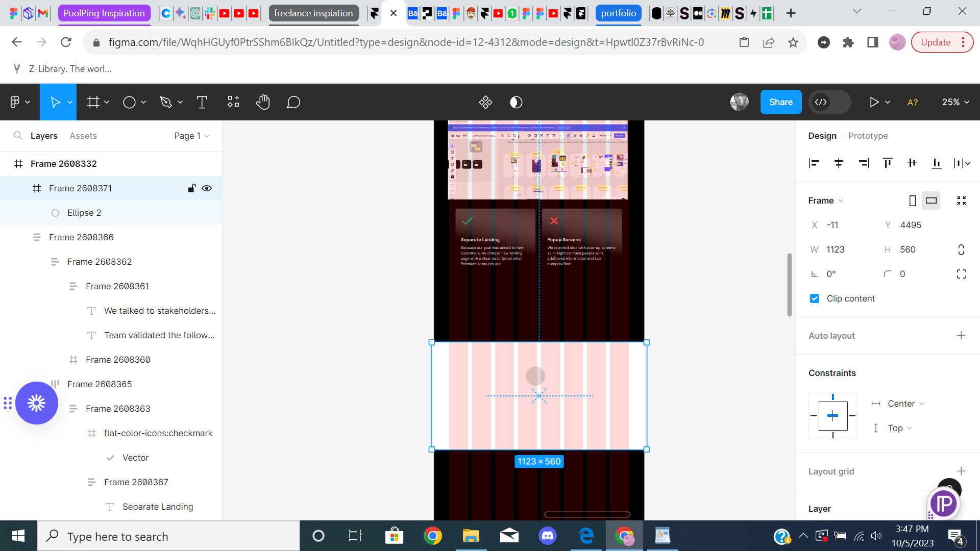Screen dimensions: 980x551
Task: Open the Figma main menu
Action: 20,103
